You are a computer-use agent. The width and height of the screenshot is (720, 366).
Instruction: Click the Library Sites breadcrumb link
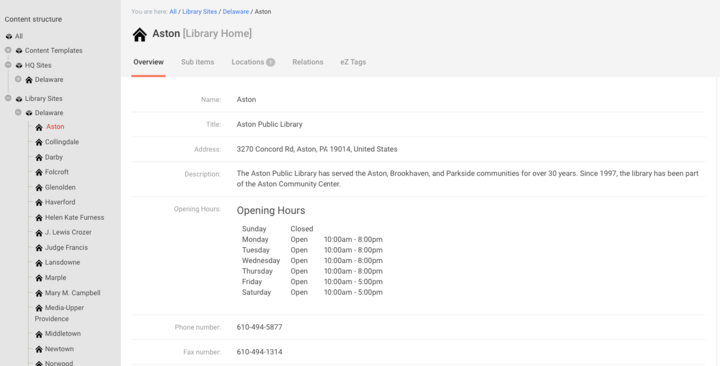(x=200, y=12)
